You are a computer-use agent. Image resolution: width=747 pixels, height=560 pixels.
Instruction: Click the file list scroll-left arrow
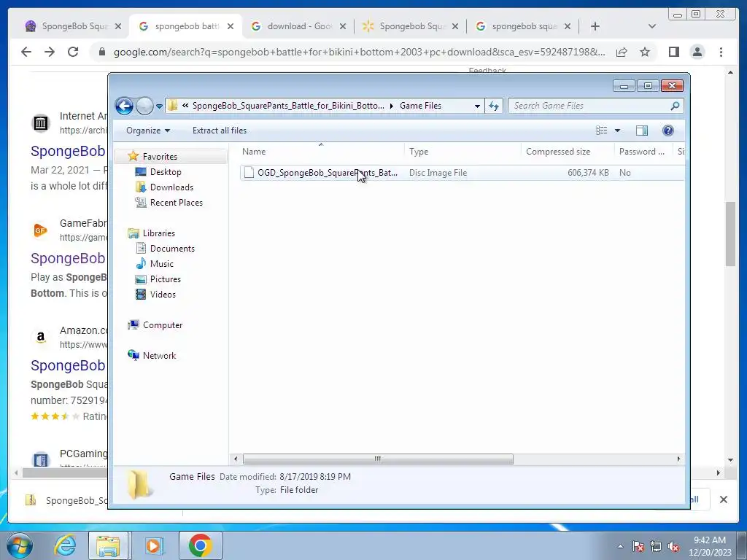click(x=236, y=459)
